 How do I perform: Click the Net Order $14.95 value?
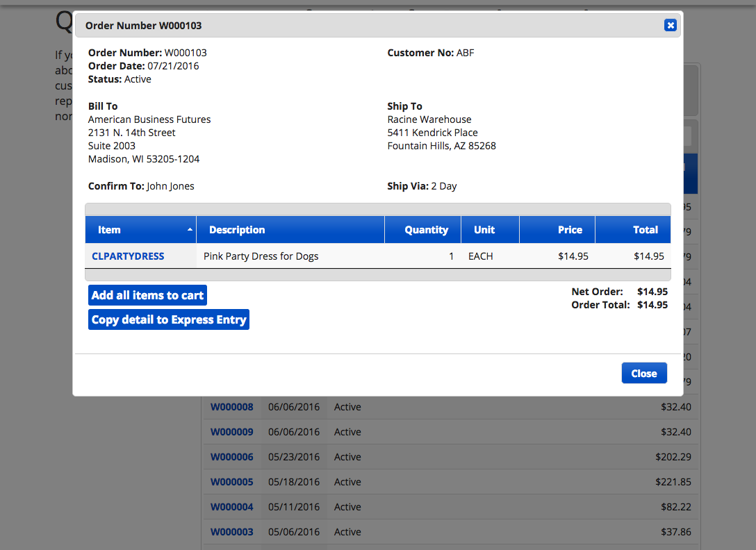point(652,292)
